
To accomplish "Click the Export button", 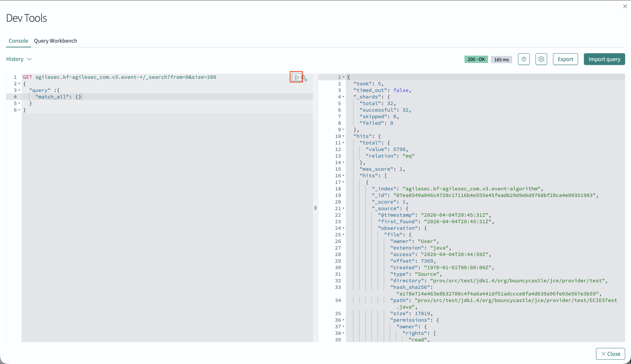I will pos(565,59).
